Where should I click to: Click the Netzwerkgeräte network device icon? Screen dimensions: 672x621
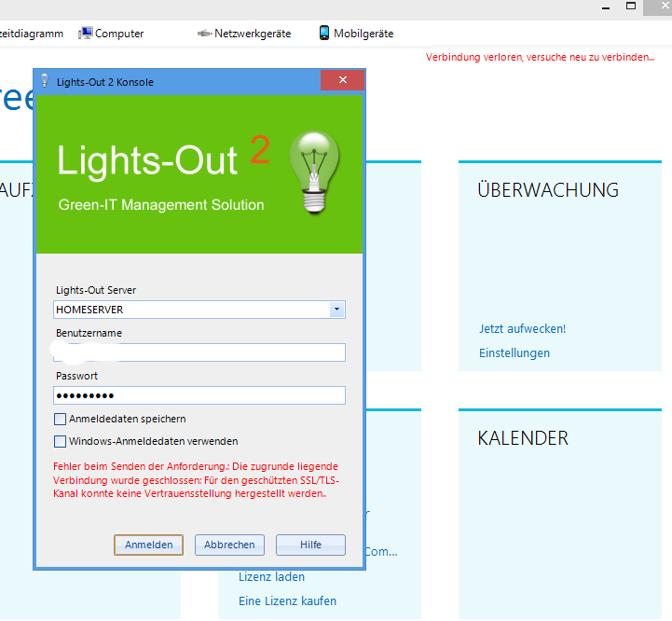click(x=204, y=33)
